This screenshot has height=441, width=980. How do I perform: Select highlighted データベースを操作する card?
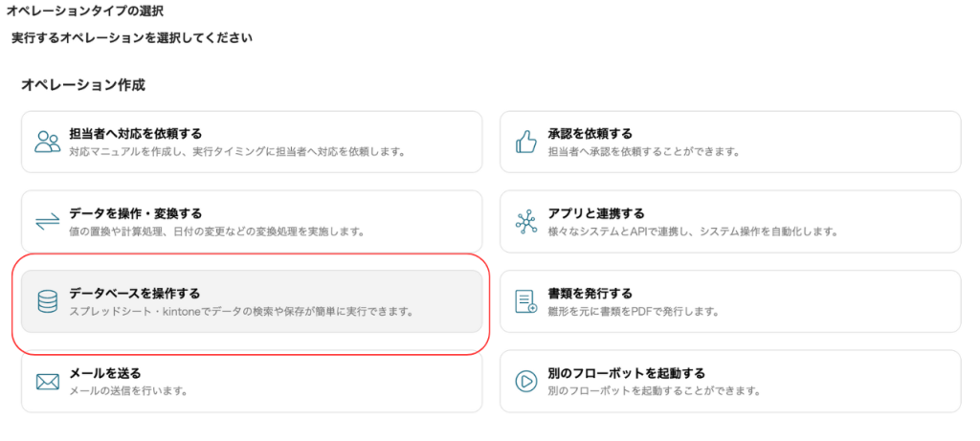252,301
